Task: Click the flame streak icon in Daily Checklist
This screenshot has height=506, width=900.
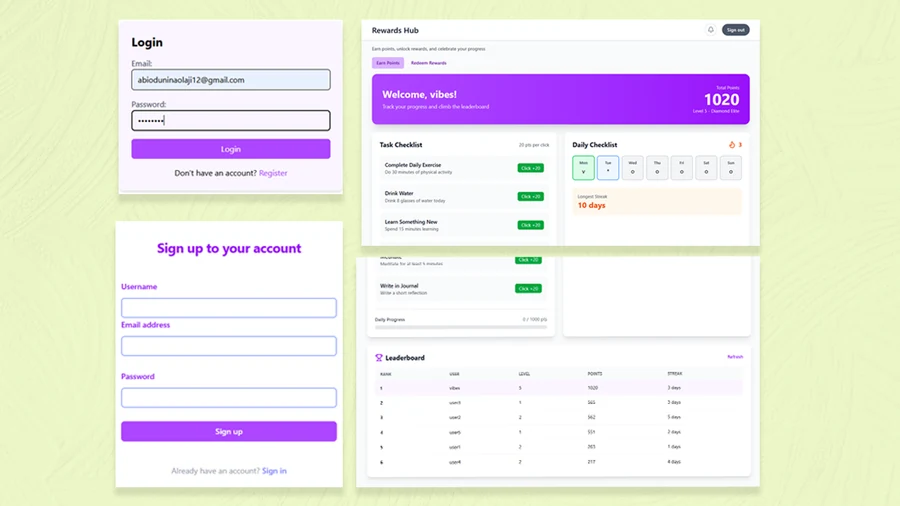Action: [732, 145]
